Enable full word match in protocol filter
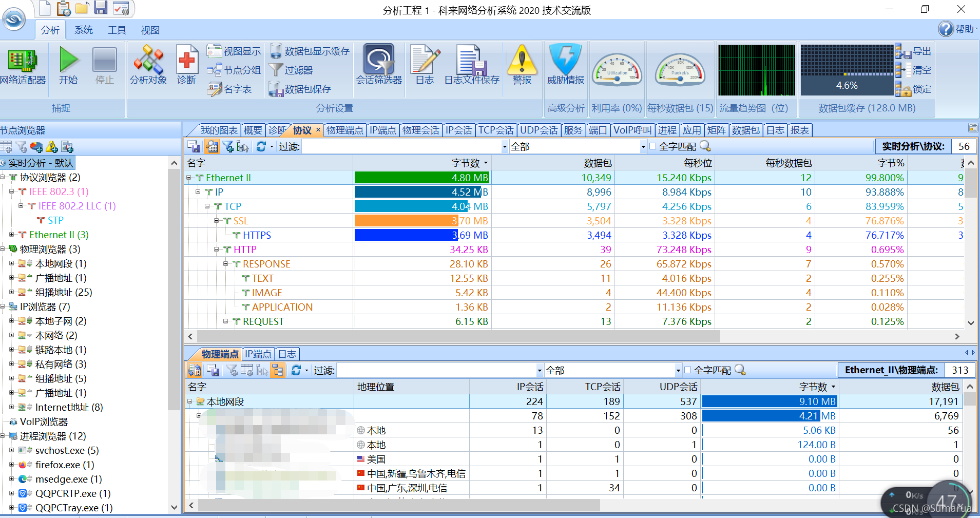The width and height of the screenshot is (980, 518). click(653, 146)
